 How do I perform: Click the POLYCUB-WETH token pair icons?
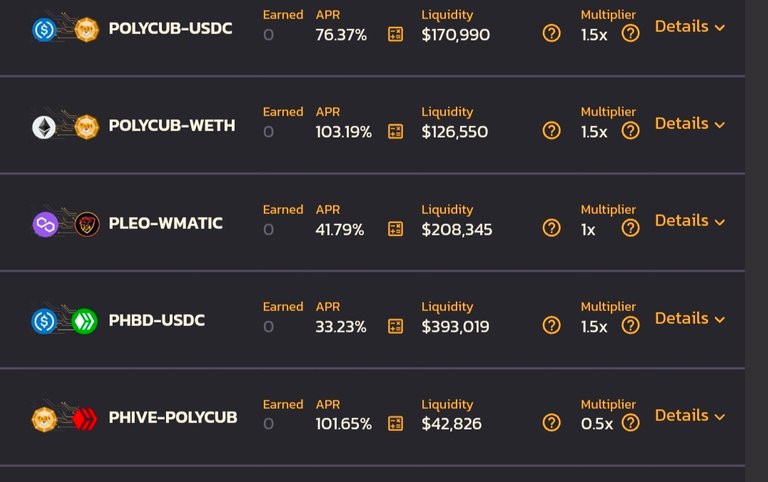pyautogui.click(x=65, y=127)
